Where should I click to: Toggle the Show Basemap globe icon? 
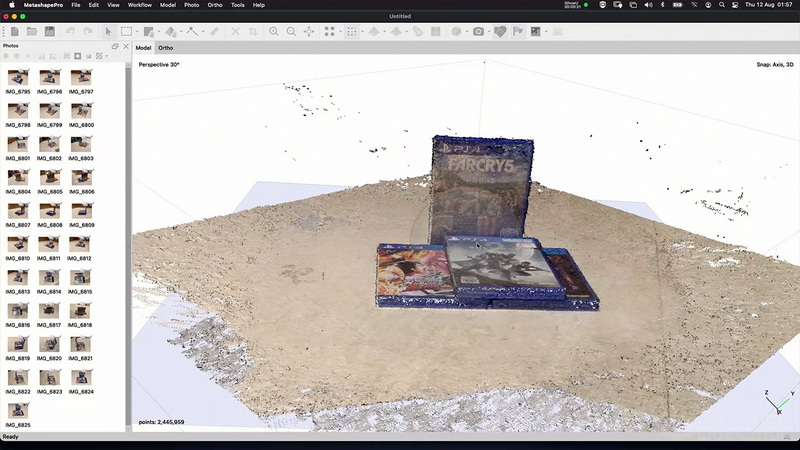pos(456,32)
